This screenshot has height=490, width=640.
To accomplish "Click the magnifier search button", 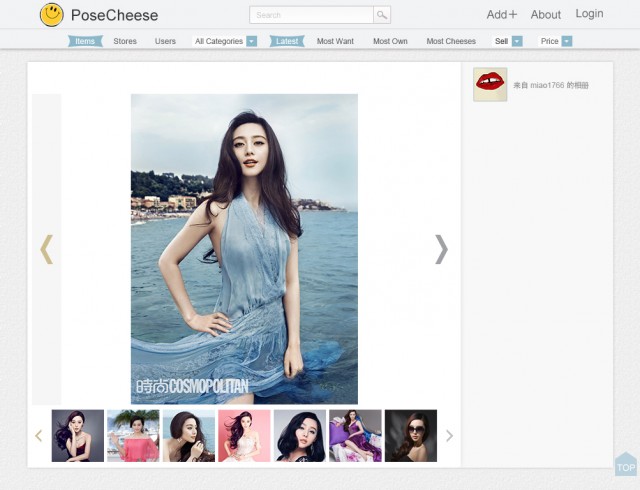I will pyautogui.click(x=382, y=15).
